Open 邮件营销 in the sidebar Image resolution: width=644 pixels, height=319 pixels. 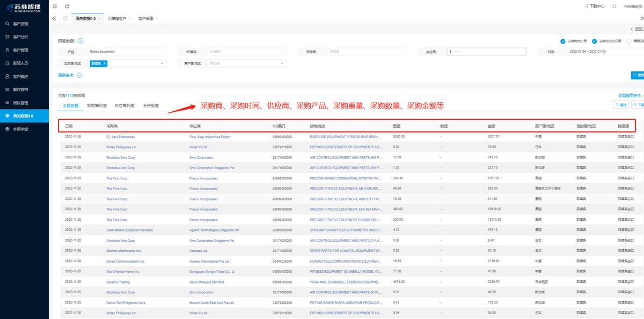coord(20,90)
